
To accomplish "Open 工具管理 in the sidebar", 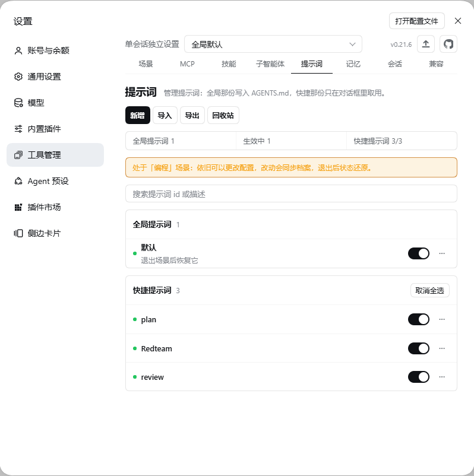I will point(55,155).
